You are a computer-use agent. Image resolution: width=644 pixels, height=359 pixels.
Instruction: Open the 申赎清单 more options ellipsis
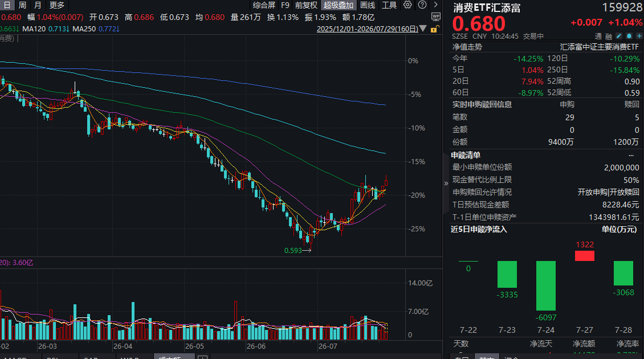pyautogui.click(x=631, y=155)
